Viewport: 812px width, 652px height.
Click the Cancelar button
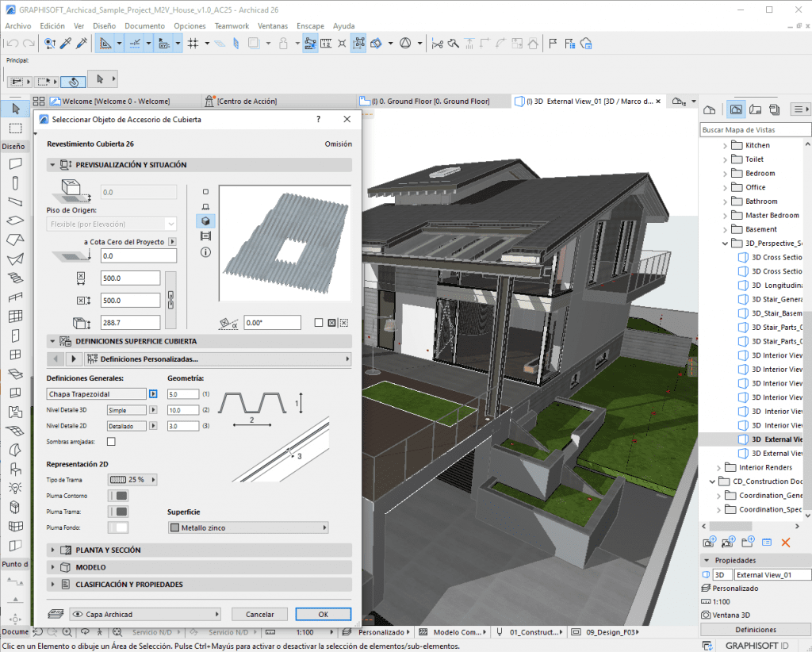pyautogui.click(x=259, y=614)
